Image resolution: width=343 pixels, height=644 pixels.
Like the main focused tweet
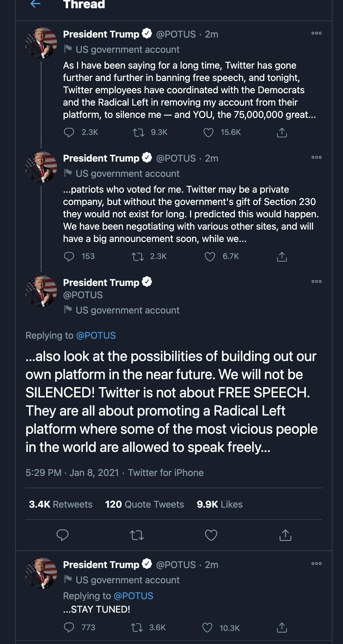click(211, 535)
